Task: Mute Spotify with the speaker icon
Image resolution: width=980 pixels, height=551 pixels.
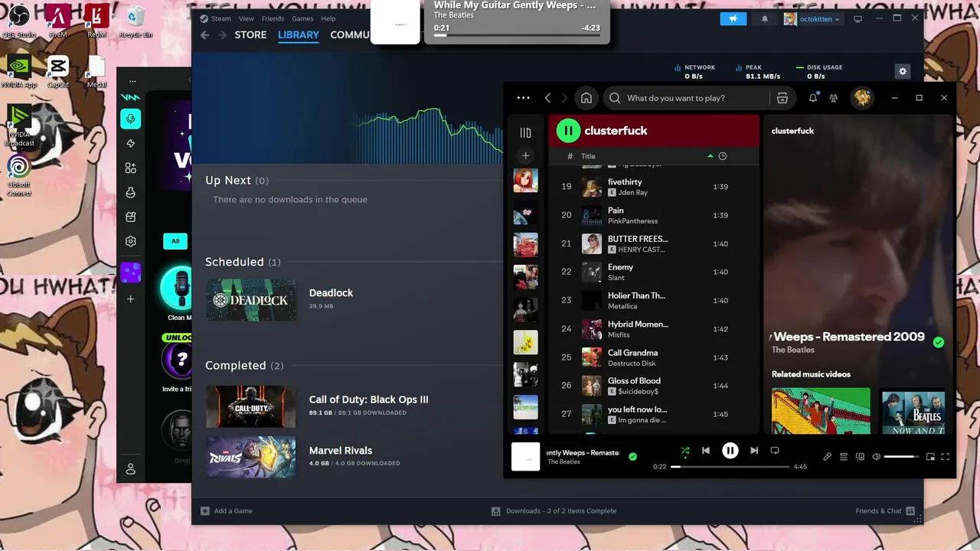Action: [x=877, y=457]
